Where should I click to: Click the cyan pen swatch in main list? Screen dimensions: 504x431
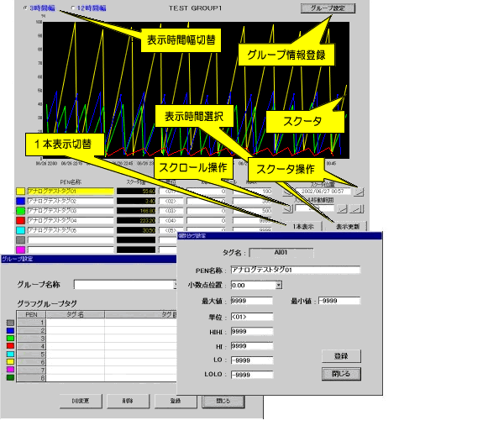pyautogui.click(x=21, y=229)
